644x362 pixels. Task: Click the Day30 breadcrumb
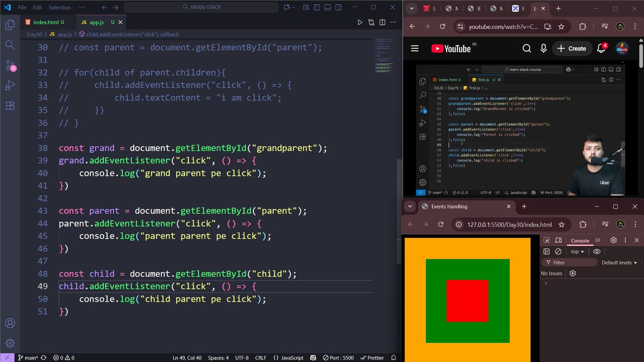(35, 34)
